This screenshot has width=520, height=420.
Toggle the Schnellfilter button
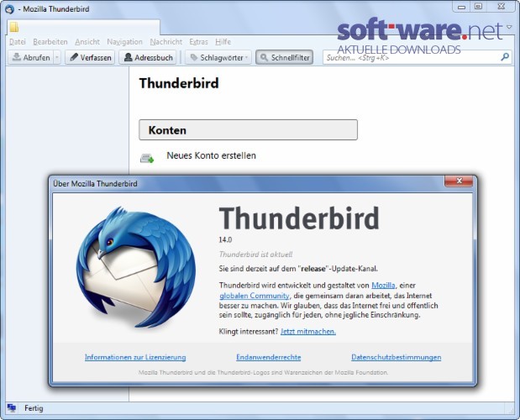point(285,57)
